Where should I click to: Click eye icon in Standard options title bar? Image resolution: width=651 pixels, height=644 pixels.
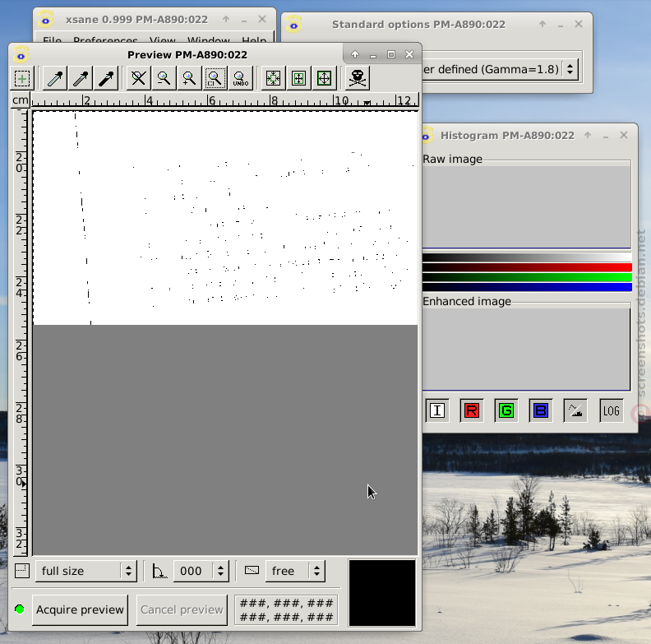coord(294,24)
